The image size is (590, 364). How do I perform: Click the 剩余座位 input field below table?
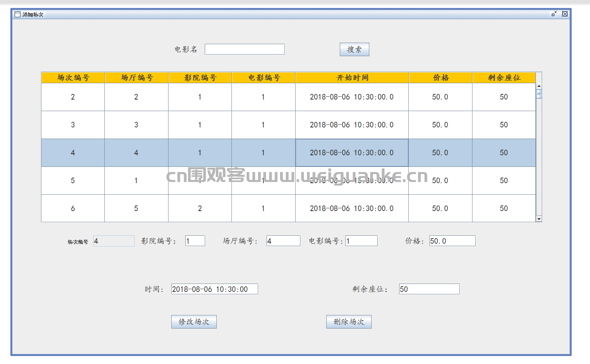point(429,289)
